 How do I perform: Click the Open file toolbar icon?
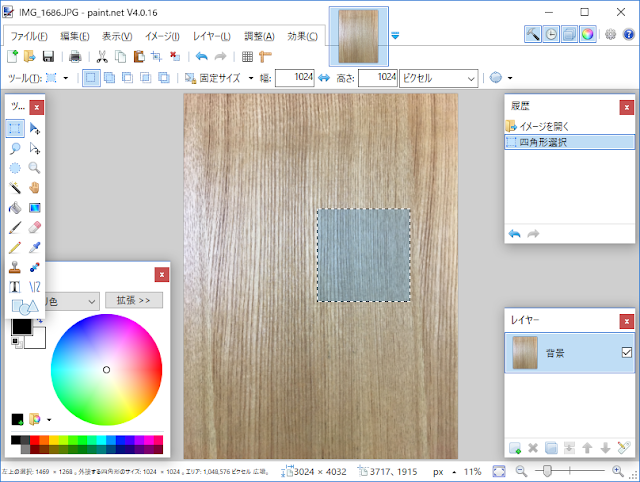(x=30, y=56)
